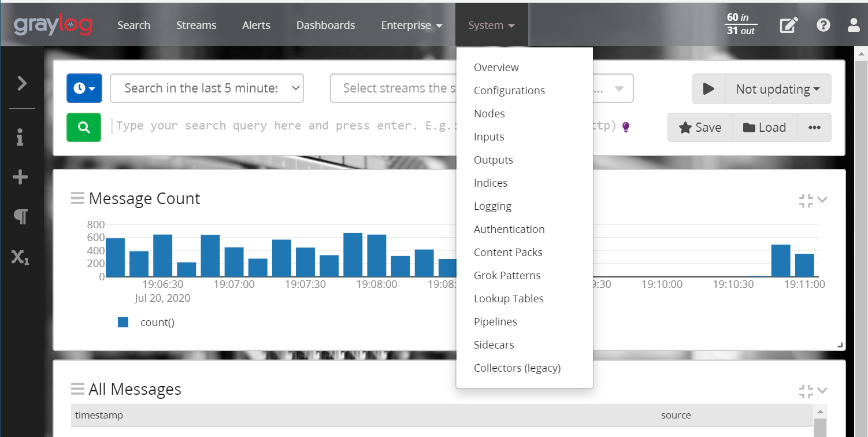Click the add widget plus icon in sidebar
The width and height of the screenshot is (868, 437).
pos(20,176)
